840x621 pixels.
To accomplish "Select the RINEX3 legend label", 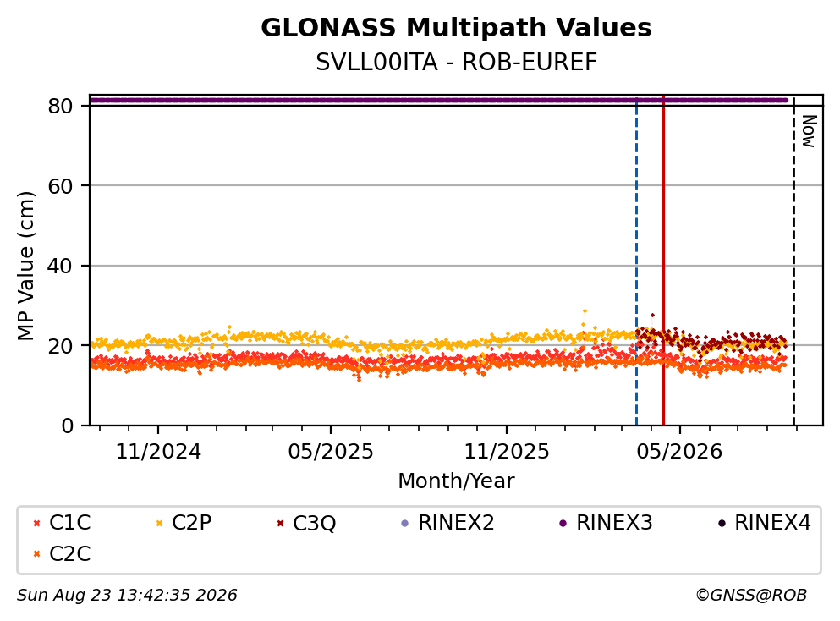I will [x=614, y=522].
